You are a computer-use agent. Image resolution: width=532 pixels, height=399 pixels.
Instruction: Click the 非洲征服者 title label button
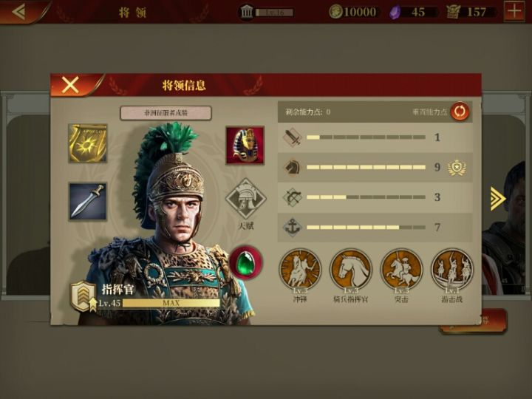pyautogui.click(x=166, y=113)
